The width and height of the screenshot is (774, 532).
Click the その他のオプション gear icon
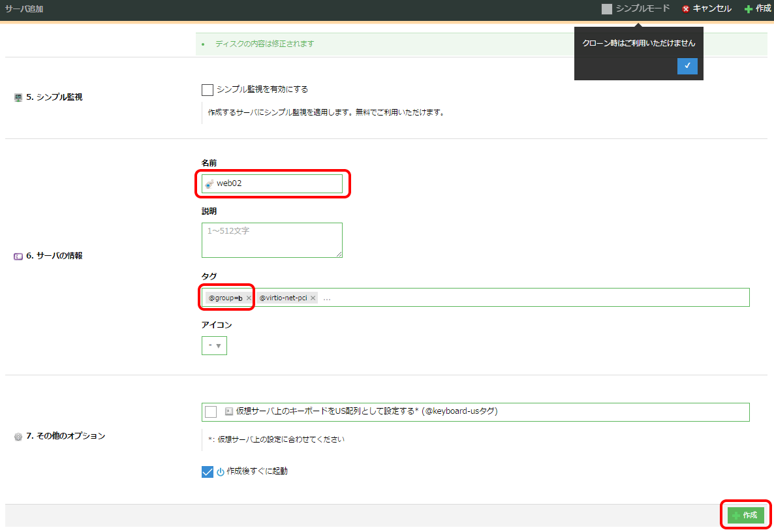click(18, 436)
